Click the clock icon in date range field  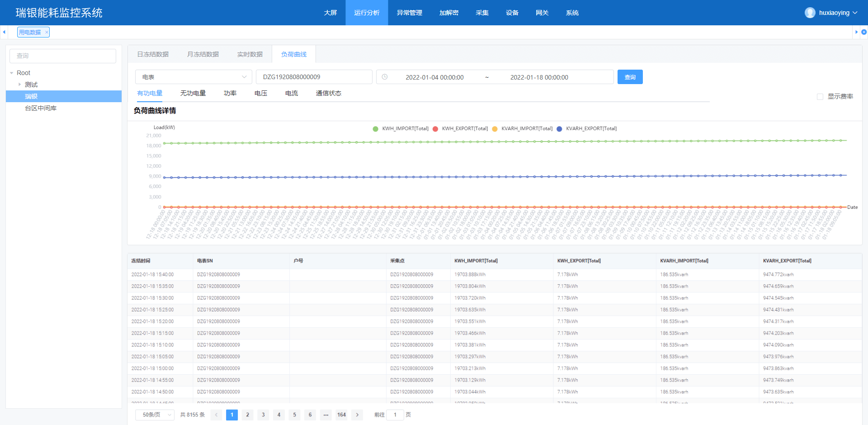pos(385,77)
